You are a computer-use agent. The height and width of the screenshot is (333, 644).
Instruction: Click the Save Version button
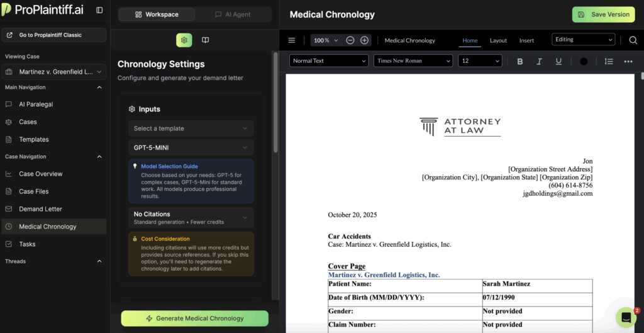click(603, 14)
